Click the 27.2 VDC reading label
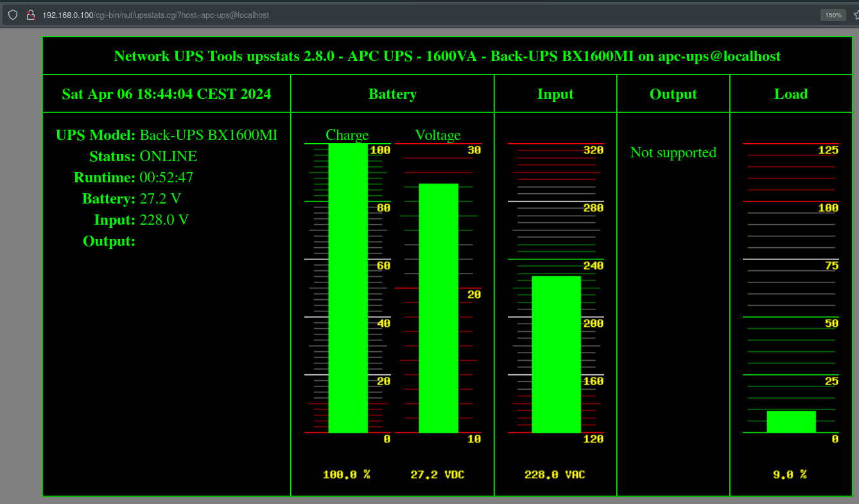This screenshot has height=504, width=859. [437, 475]
